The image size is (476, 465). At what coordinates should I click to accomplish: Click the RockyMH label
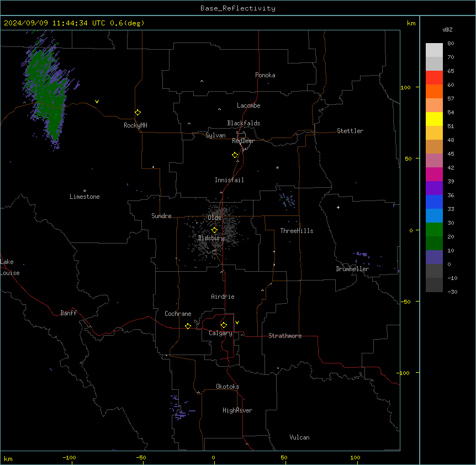[x=135, y=125]
